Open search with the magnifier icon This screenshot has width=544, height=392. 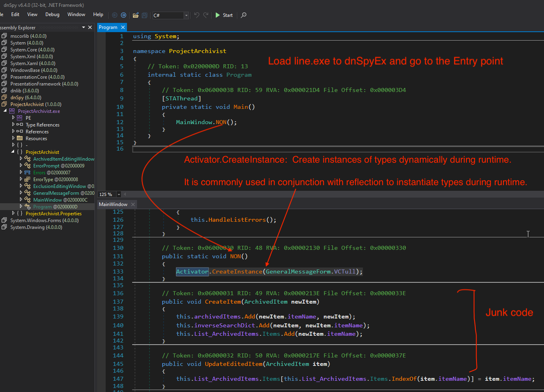tap(243, 15)
